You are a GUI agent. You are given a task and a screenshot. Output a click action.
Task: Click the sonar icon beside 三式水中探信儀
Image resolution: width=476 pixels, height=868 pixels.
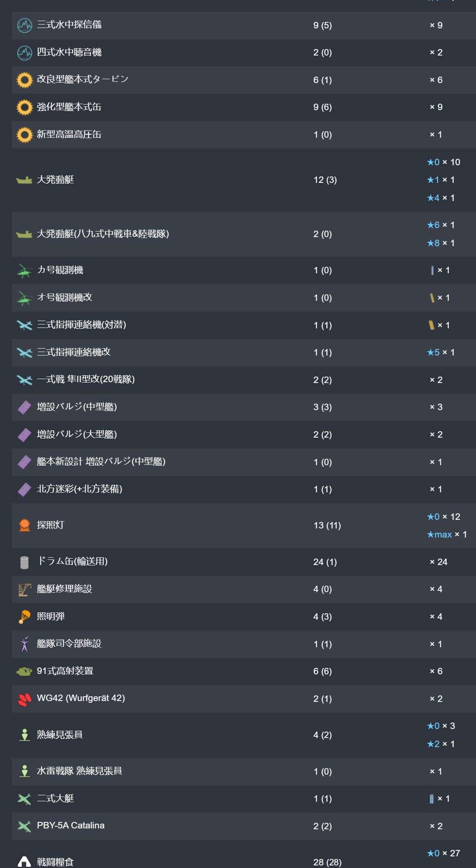point(25,25)
